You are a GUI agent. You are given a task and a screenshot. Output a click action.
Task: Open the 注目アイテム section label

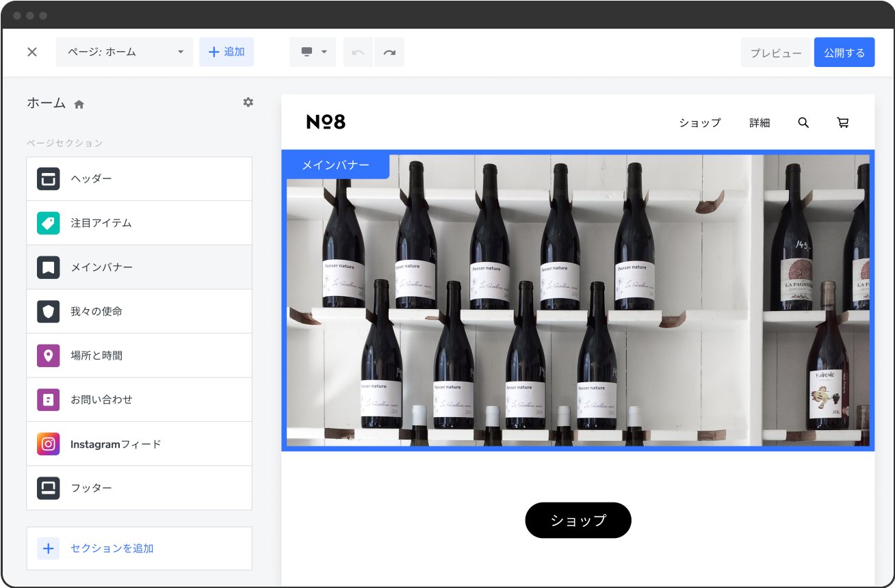point(101,223)
